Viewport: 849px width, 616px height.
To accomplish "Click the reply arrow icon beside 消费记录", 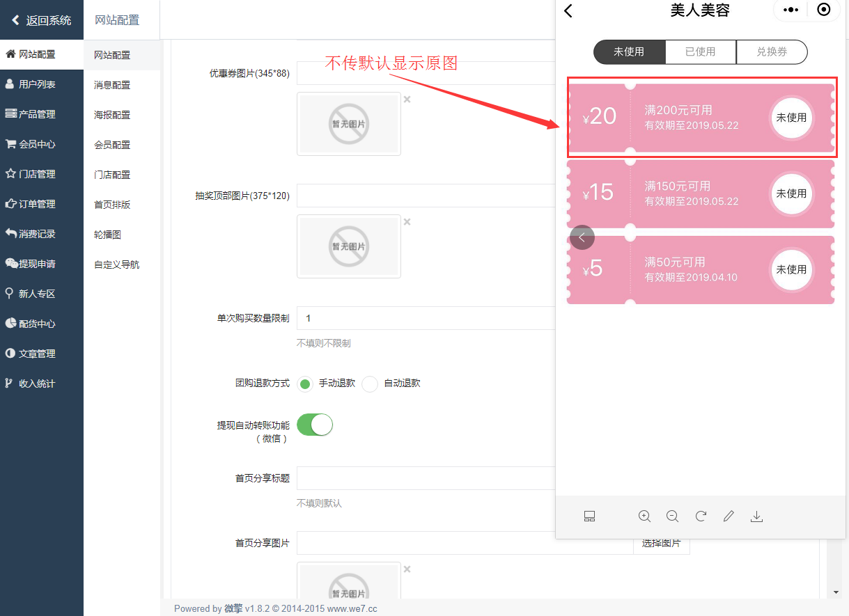I will pos(10,234).
